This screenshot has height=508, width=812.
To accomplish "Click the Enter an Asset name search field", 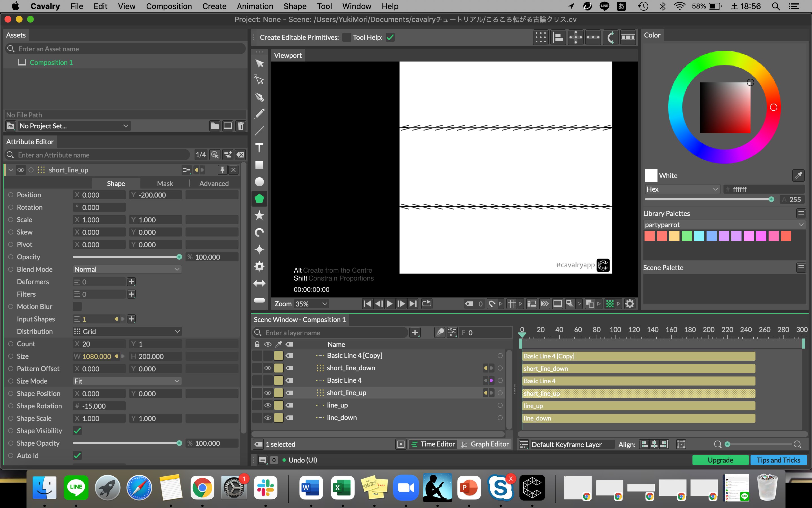I will coord(126,49).
